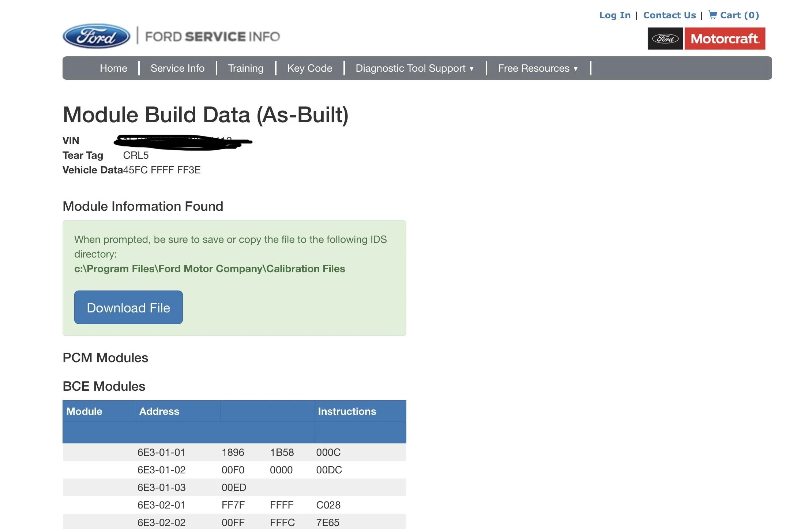
Task: Click the Motorcraft logo banner
Action: pyautogui.click(x=725, y=38)
